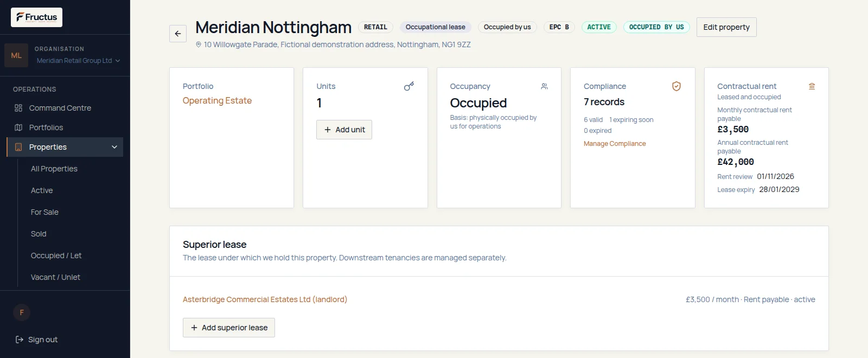Screen dimensions: 868x358
Task: Go back using the arrow button
Action: pyautogui.click(x=178, y=34)
